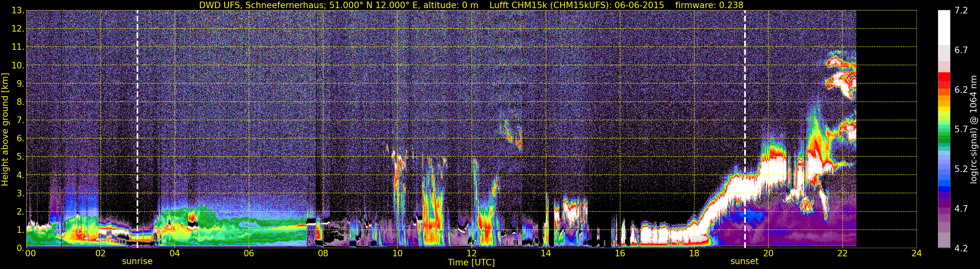Viewport: 980px width, 269px height.
Task: Click the colorbar value '4.2'
Action: click(x=961, y=248)
